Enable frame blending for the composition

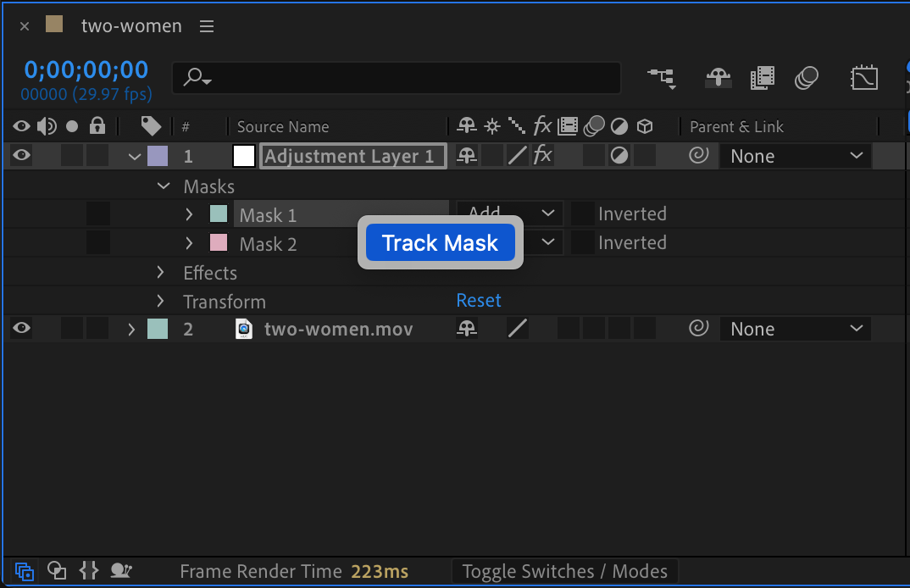(763, 78)
